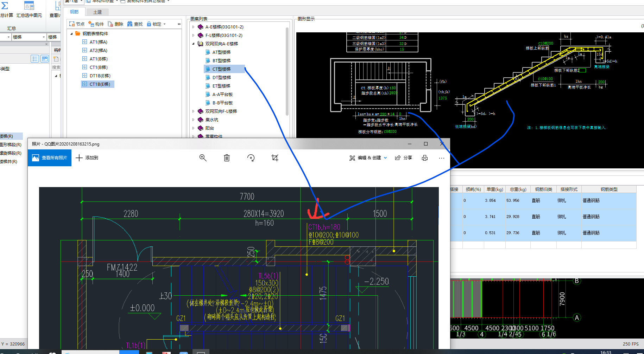Click the 删除 delete toolbar icon
The height and width of the screenshot is (354, 644).
coord(111,24)
